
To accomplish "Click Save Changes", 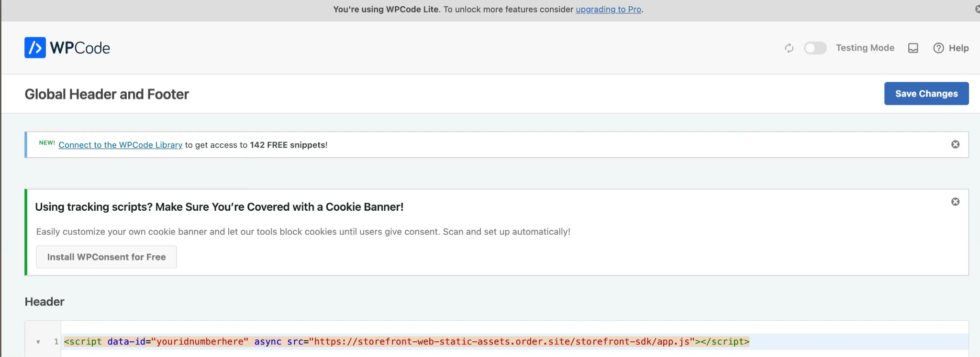I will pos(926,93).
